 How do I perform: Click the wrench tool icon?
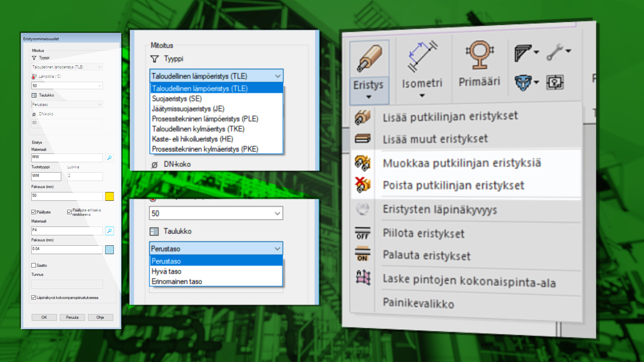pyautogui.click(x=554, y=52)
